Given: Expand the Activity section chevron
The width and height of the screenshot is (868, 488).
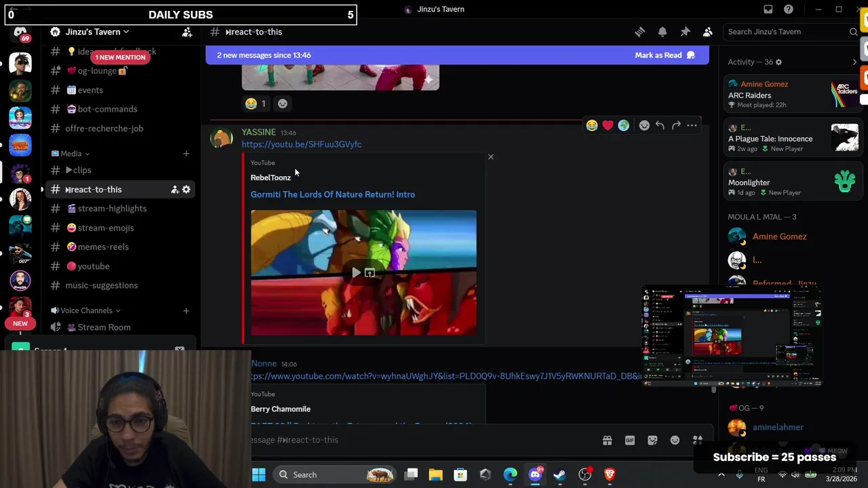Looking at the screenshot, I should (x=854, y=62).
